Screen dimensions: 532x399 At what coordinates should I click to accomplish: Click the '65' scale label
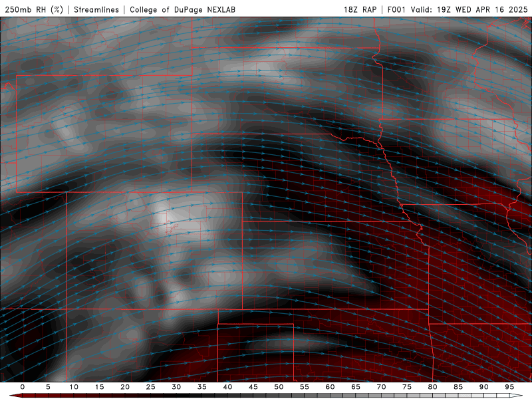[x=356, y=387]
